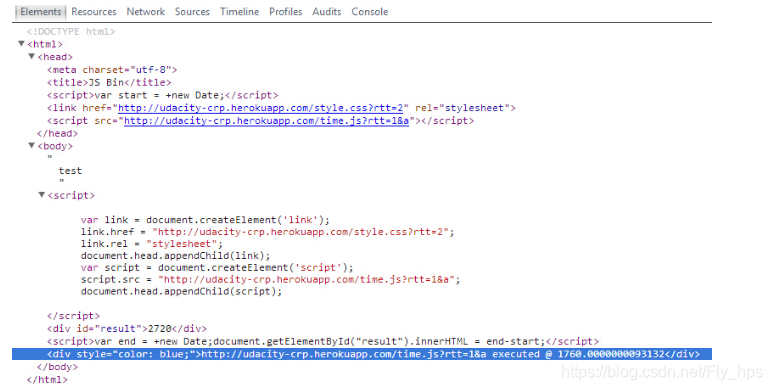Click the script.src assignment line
772x390 pixels.
tap(270, 279)
